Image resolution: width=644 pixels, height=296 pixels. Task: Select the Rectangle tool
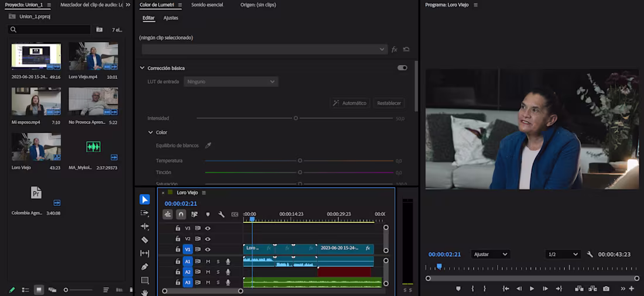(145, 280)
